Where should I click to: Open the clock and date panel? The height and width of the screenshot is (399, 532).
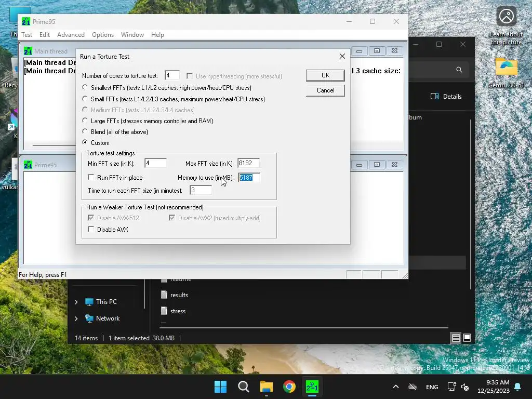[x=494, y=387]
